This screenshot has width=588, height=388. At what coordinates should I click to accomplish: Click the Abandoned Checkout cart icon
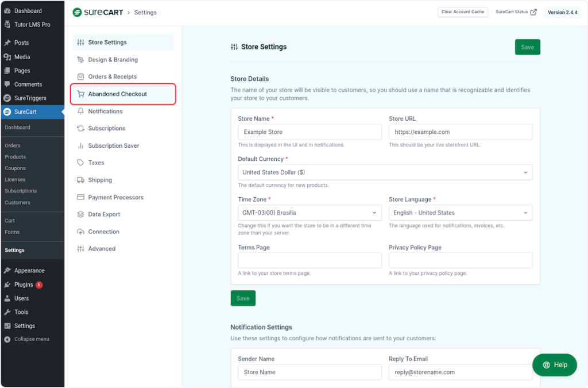pos(81,94)
